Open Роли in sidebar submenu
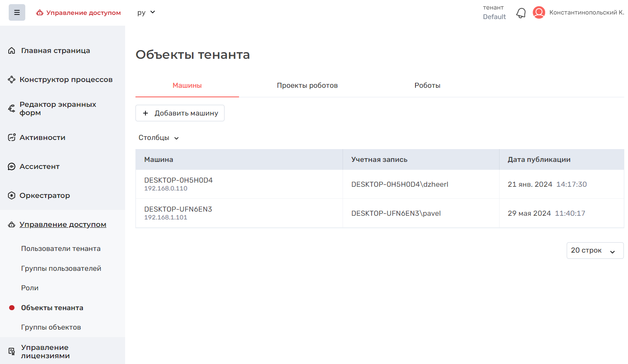 click(30, 288)
